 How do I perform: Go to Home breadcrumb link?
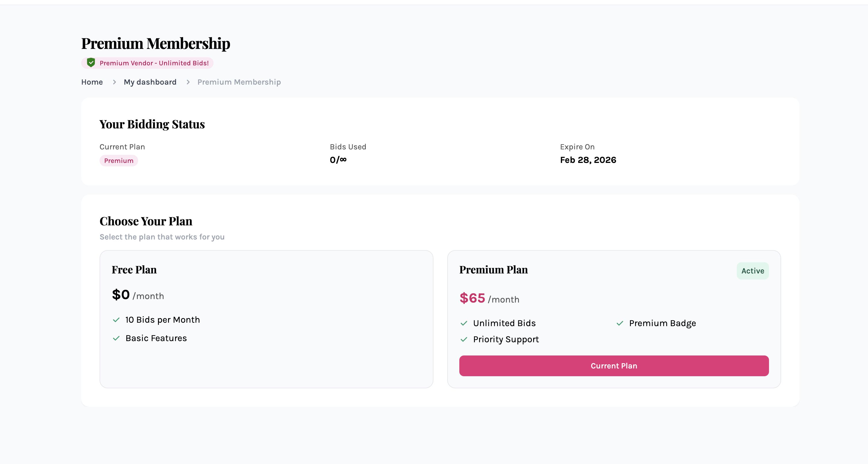click(x=92, y=82)
